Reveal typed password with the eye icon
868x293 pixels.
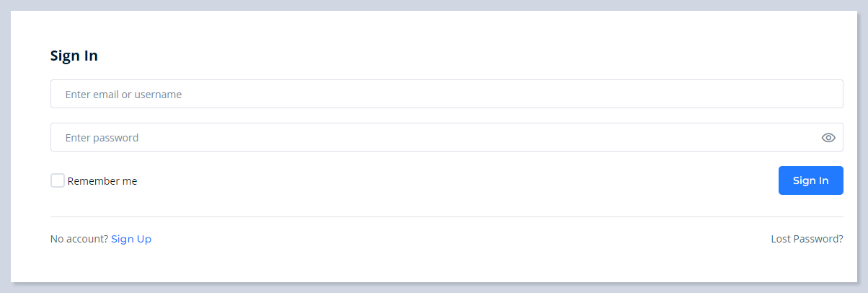[828, 138]
